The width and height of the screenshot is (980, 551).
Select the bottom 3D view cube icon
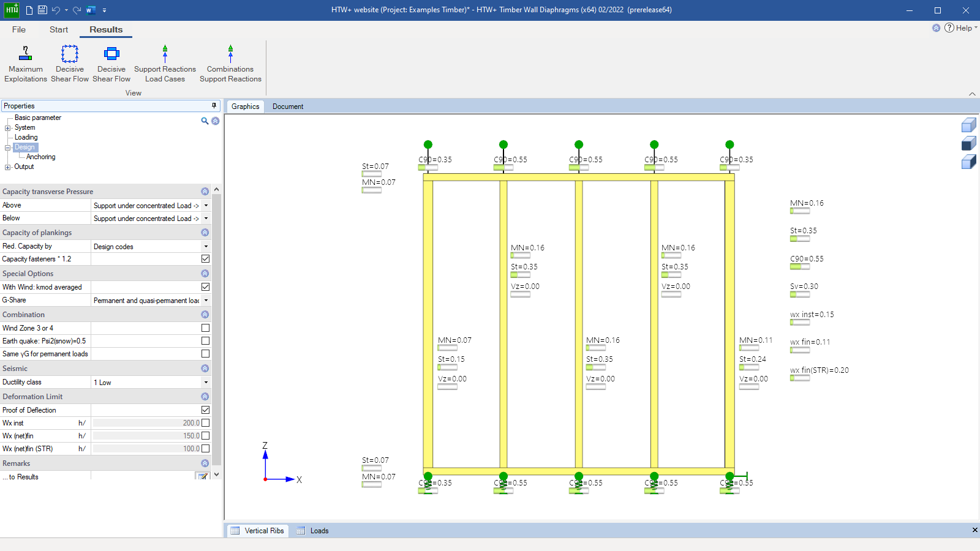pyautogui.click(x=968, y=162)
